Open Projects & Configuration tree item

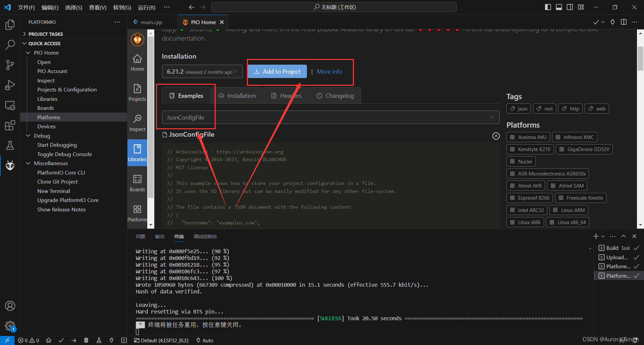point(67,89)
